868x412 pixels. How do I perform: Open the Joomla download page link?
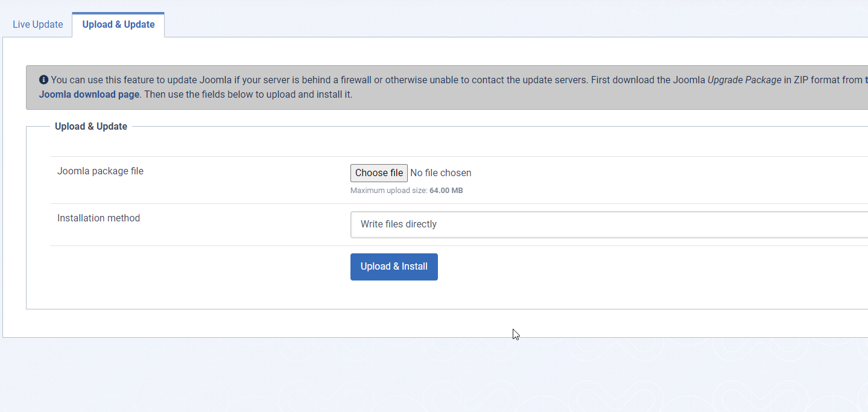click(89, 94)
